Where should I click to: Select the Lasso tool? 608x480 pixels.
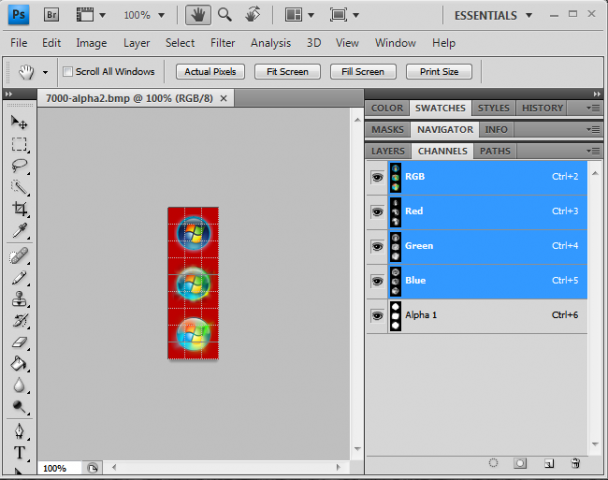[19, 166]
